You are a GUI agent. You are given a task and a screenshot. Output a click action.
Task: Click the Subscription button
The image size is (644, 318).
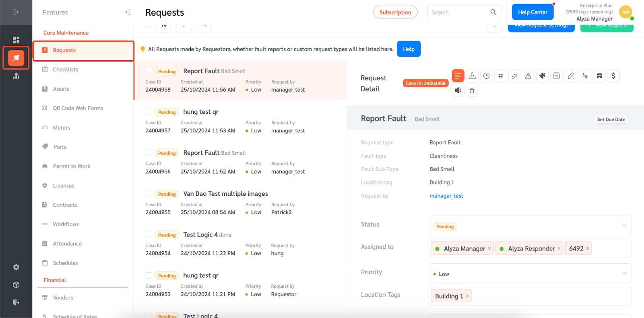pyautogui.click(x=395, y=12)
